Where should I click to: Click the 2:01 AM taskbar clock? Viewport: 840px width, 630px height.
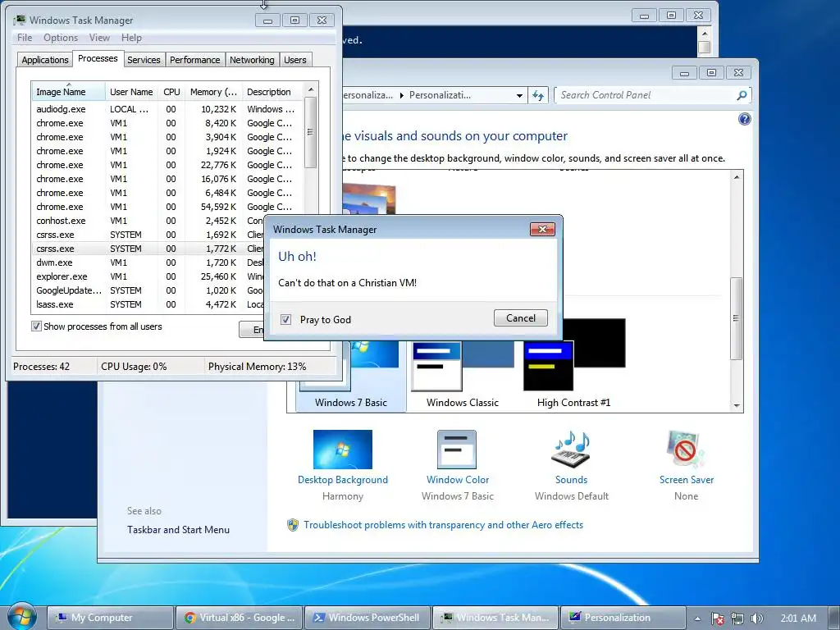pyautogui.click(x=798, y=619)
